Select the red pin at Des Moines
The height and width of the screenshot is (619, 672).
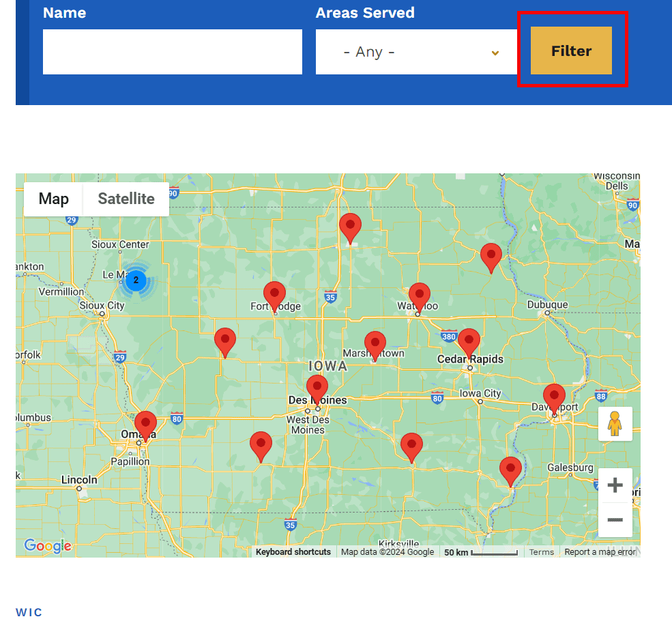[317, 391]
